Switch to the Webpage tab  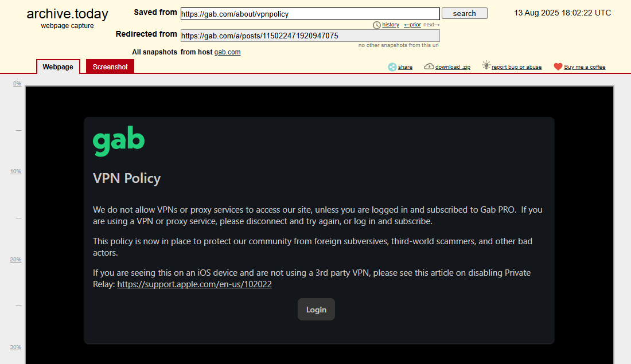pos(58,66)
